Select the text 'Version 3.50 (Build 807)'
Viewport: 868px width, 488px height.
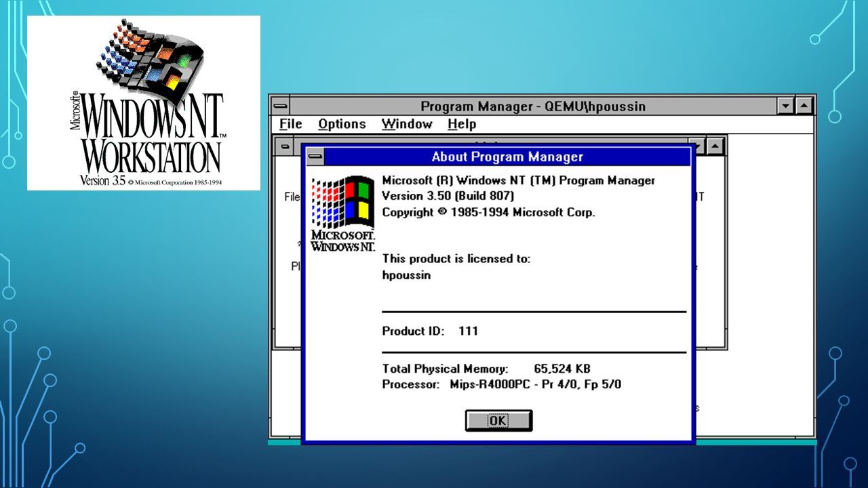[448, 196]
